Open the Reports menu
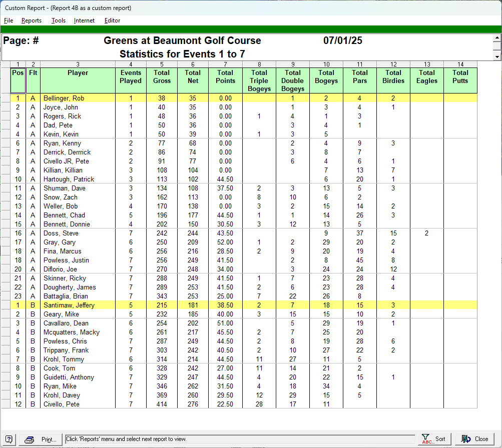The image size is (502, 448). coord(32,20)
